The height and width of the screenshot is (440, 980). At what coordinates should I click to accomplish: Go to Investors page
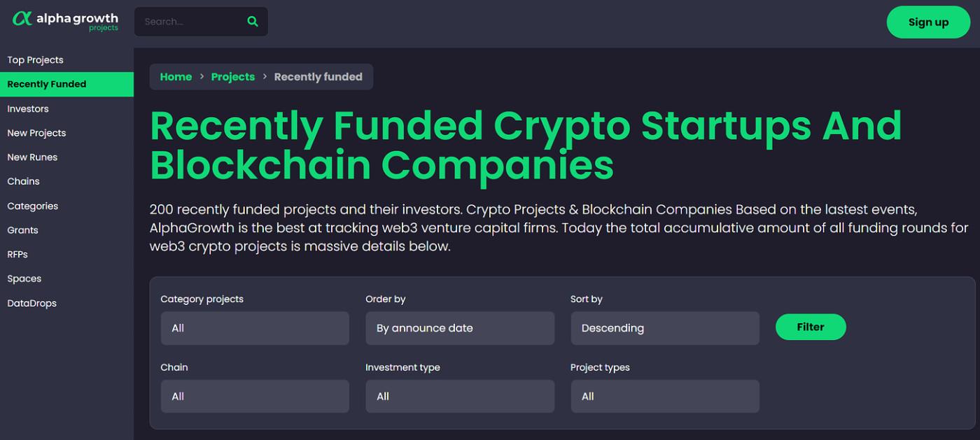pyautogui.click(x=28, y=109)
